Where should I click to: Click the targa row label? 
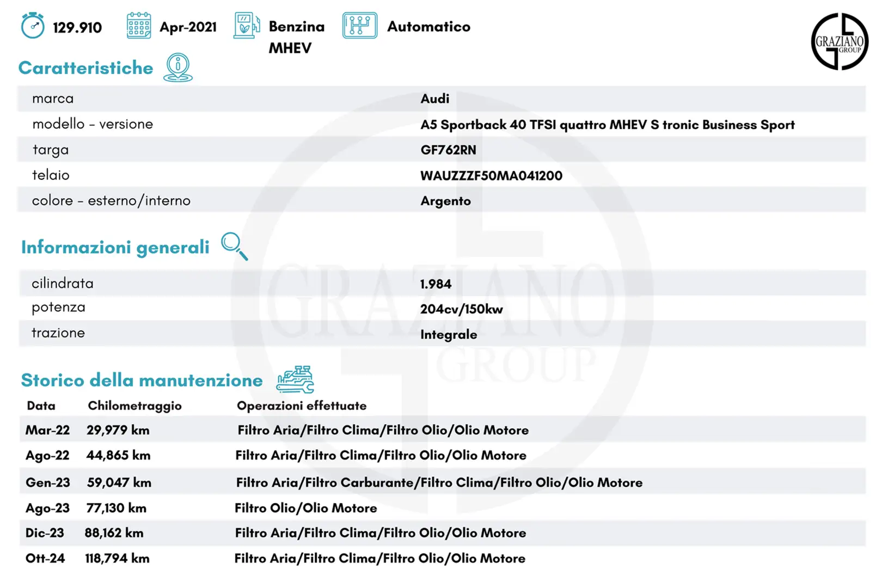point(51,150)
